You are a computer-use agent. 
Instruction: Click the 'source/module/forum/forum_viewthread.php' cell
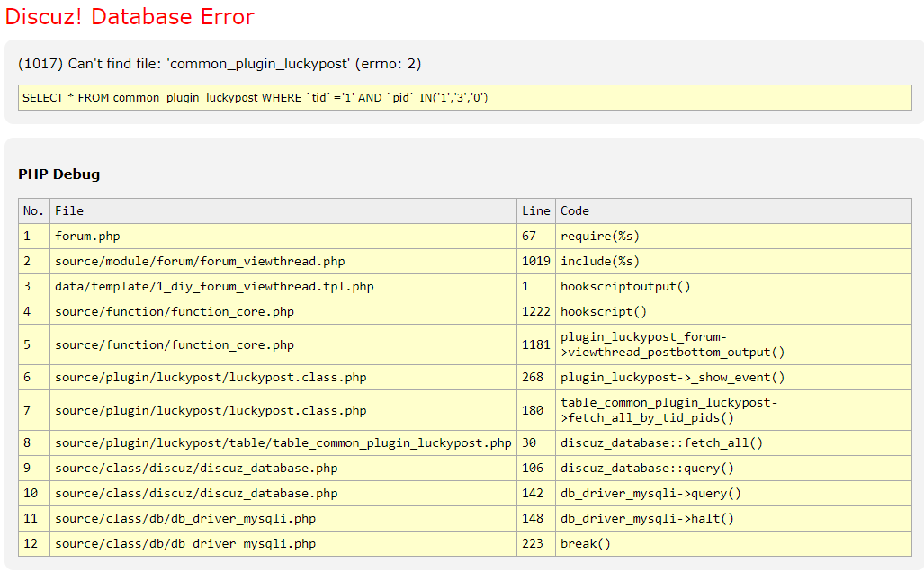pyautogui.click(x=283, y=262)
